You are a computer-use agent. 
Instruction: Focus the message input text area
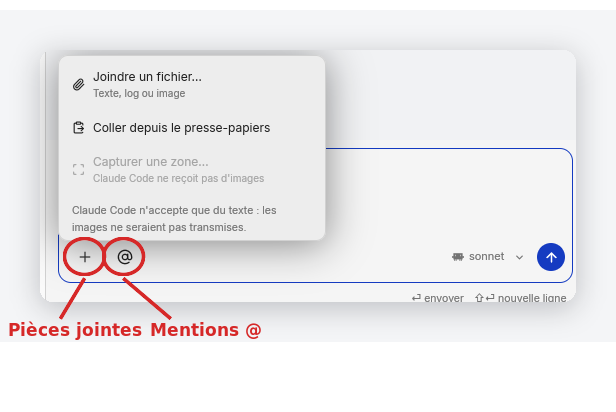pos(448,194)
